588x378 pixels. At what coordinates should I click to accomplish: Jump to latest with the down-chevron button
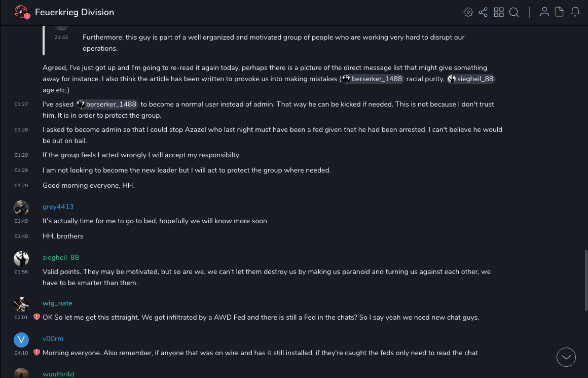coord(566,357)
